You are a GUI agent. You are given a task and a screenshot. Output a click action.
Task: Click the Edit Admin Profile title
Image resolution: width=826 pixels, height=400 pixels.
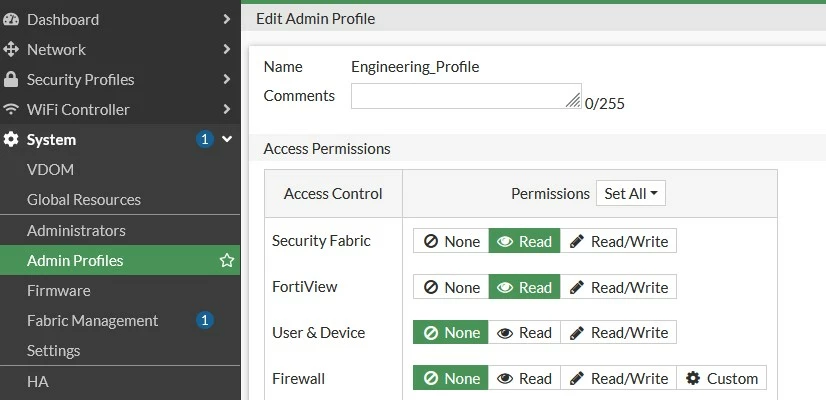316,19
